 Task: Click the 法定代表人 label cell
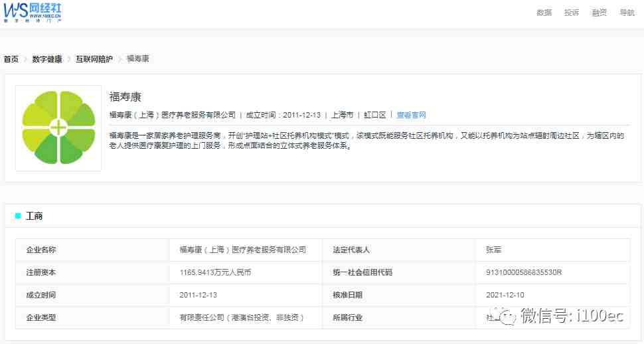[399, 250]
